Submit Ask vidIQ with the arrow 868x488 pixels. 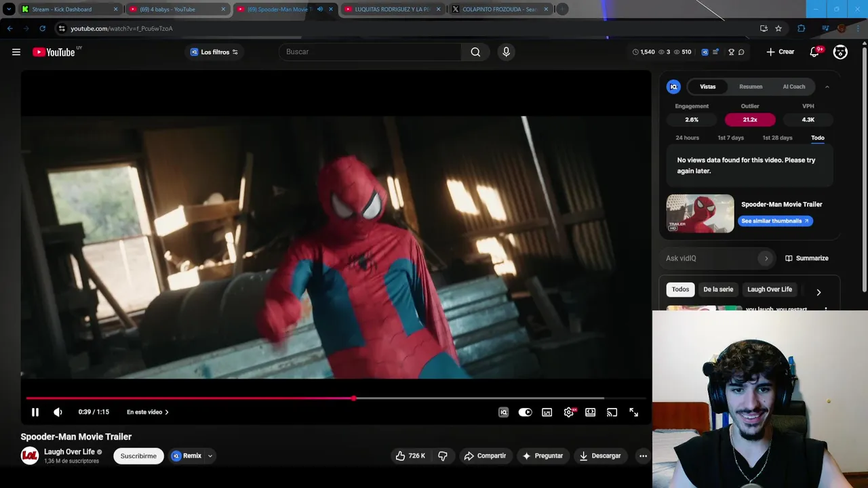(x=766, y=258)
